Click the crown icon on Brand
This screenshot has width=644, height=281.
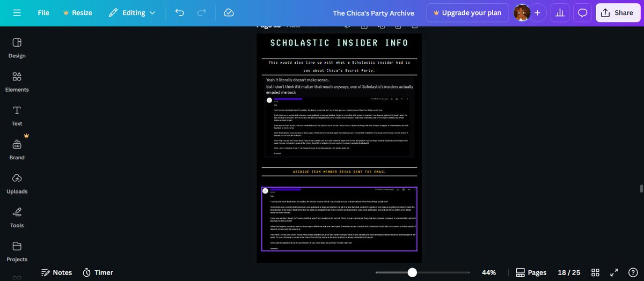(x=26, y=136)
